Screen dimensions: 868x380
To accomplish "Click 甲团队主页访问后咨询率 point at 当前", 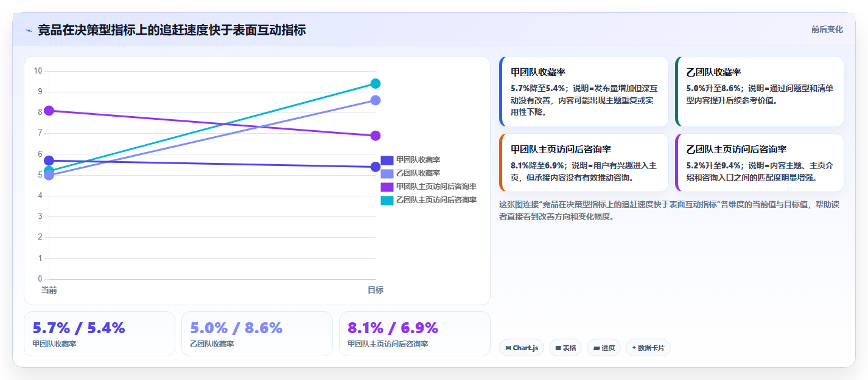I will [49, 111].
